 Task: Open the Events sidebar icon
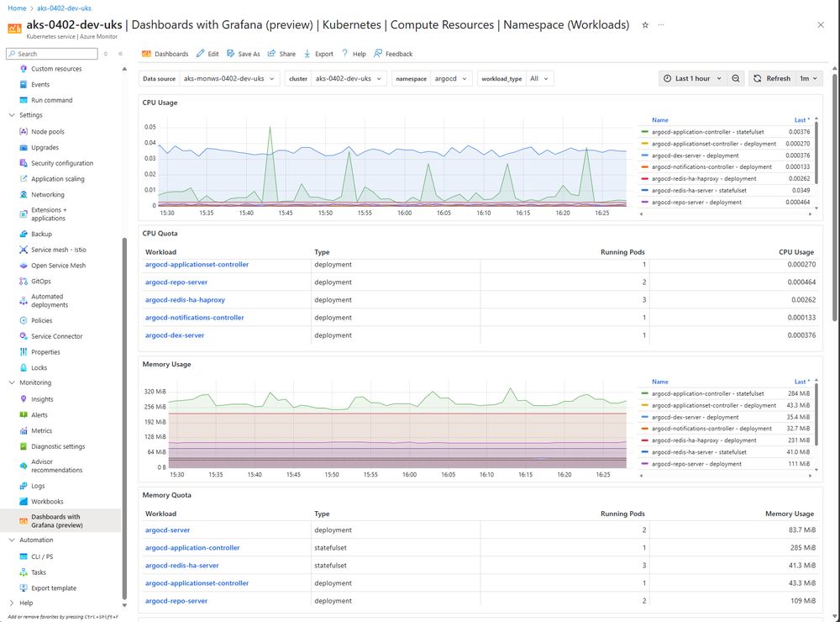[23, 84]
